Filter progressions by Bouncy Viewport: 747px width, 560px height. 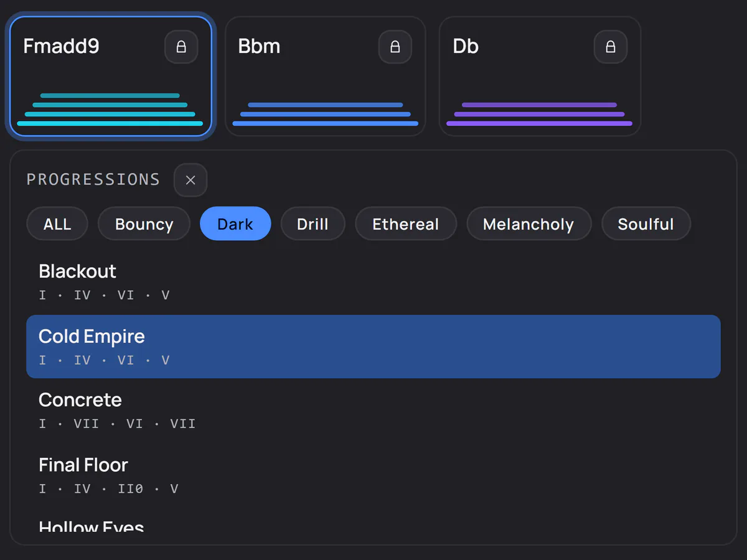(x=144, y=224)
